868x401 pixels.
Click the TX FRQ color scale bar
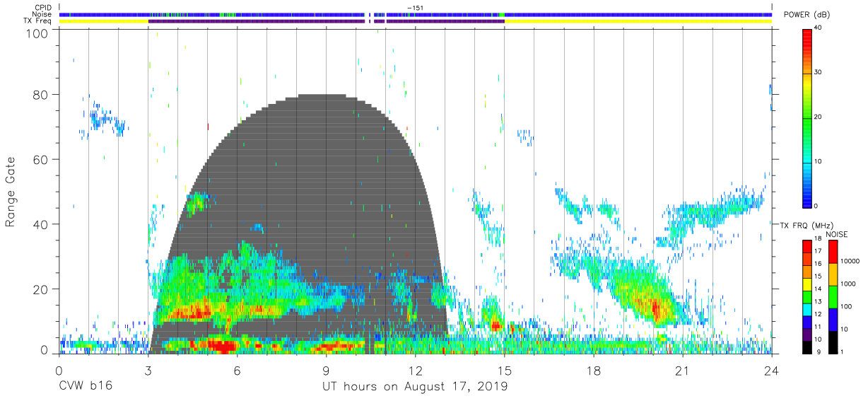tap(807, 296)
